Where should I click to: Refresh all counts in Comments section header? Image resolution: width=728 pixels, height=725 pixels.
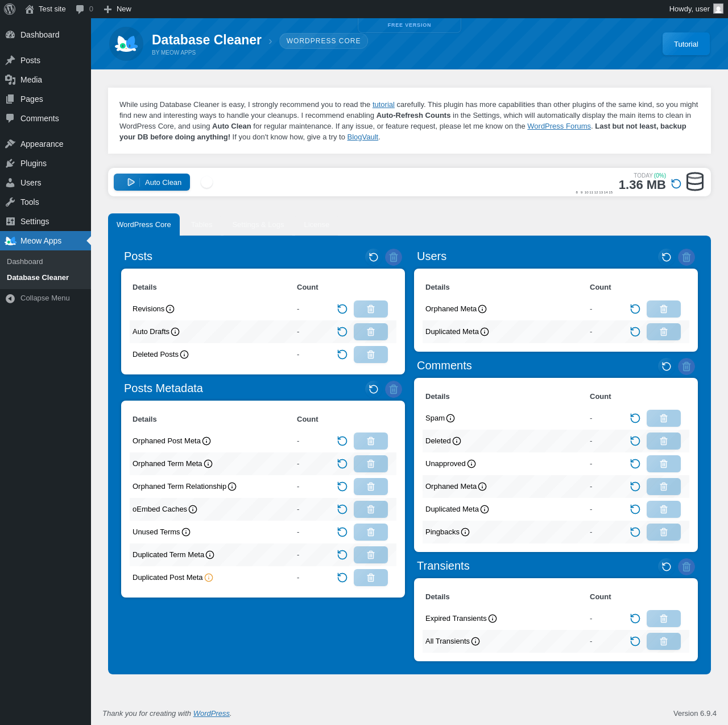coord(667,366)
